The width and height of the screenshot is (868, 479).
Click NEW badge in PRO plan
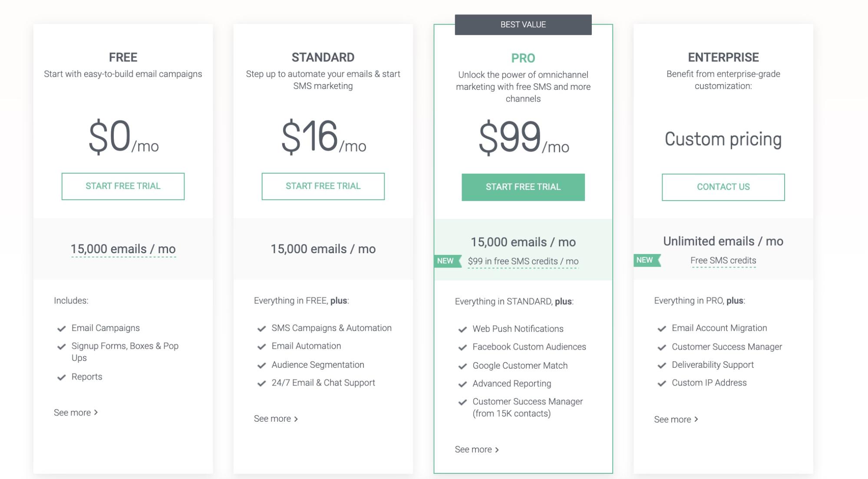click(x=446, y=261)
